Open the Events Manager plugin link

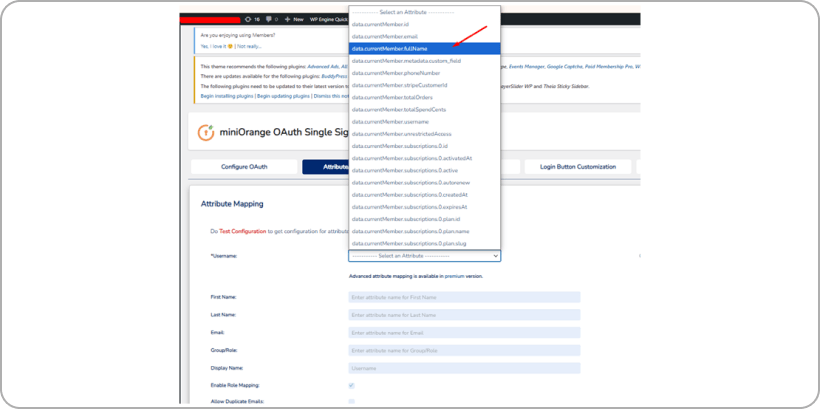(x=527, y=67)
